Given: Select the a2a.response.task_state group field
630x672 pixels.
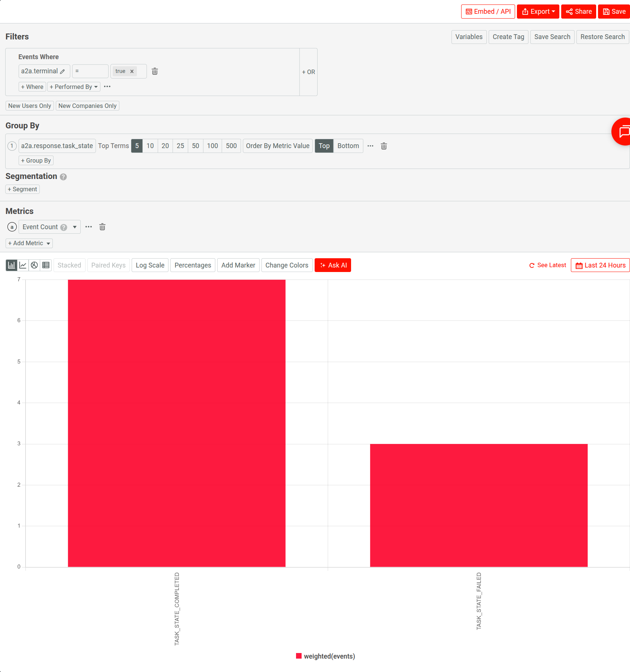Looking at the screenshot, I should 57,146.
